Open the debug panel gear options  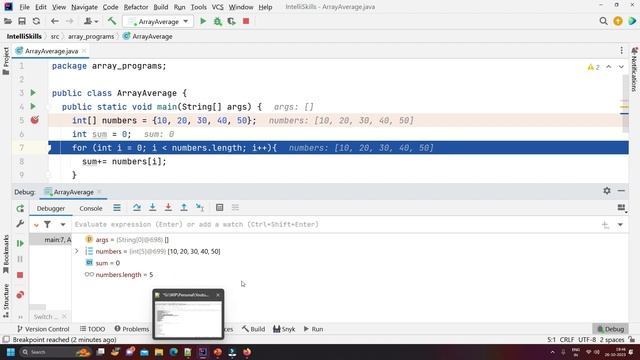coord(607,191)
